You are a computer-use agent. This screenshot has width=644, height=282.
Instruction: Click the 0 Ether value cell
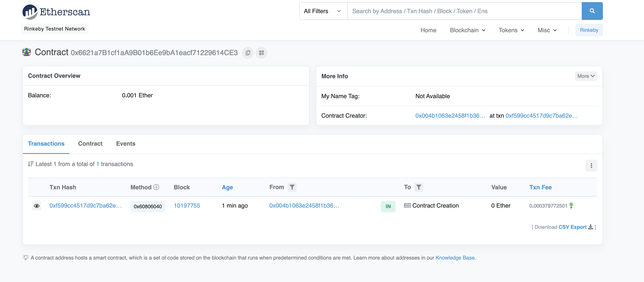pyautogui.click(x=501, y=205)
